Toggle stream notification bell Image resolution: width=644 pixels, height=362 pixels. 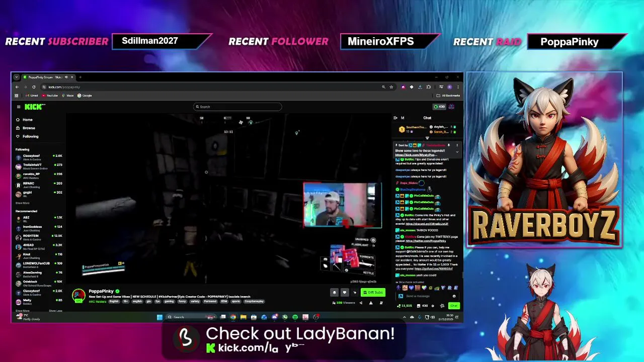click(334, 292)
